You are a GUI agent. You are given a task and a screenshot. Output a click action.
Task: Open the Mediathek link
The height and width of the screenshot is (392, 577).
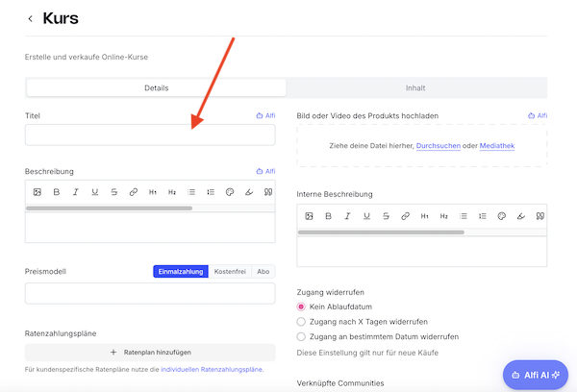point(497,146)
